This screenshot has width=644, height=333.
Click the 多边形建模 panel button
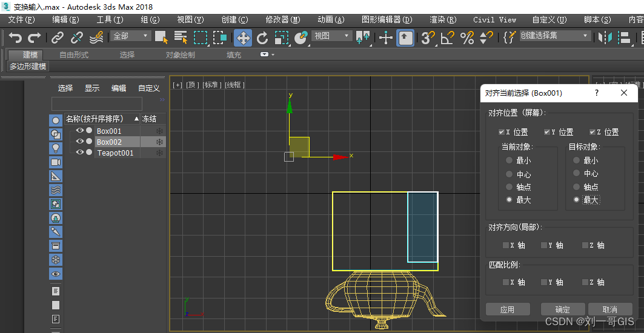click(x=28, y=66)
